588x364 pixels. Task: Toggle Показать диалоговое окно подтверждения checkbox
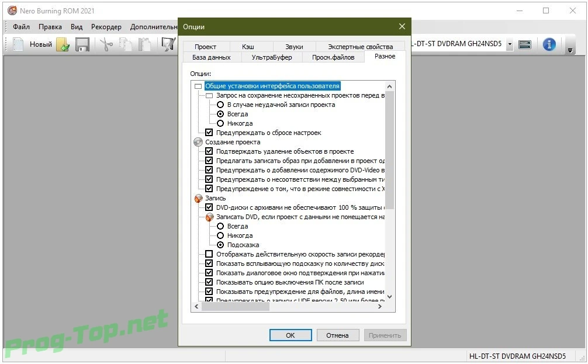click(x=209, y=273)
